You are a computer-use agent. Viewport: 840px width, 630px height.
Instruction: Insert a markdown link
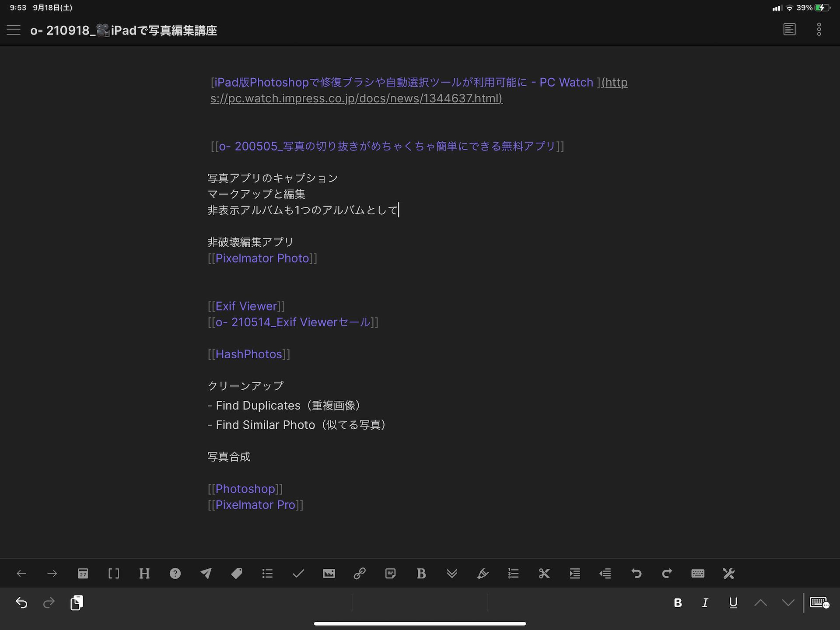pos(360,574)
